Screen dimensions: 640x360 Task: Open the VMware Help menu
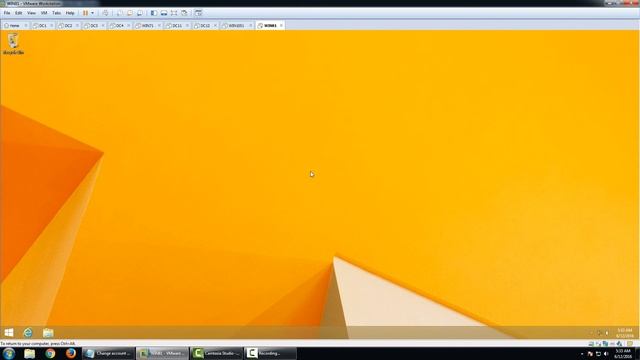coord(70,13)
